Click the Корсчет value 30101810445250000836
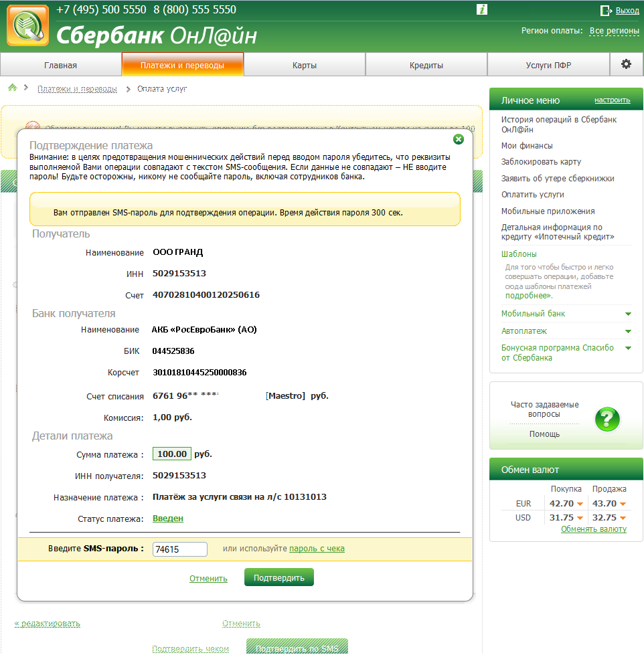644x655 pixels. 199,372
